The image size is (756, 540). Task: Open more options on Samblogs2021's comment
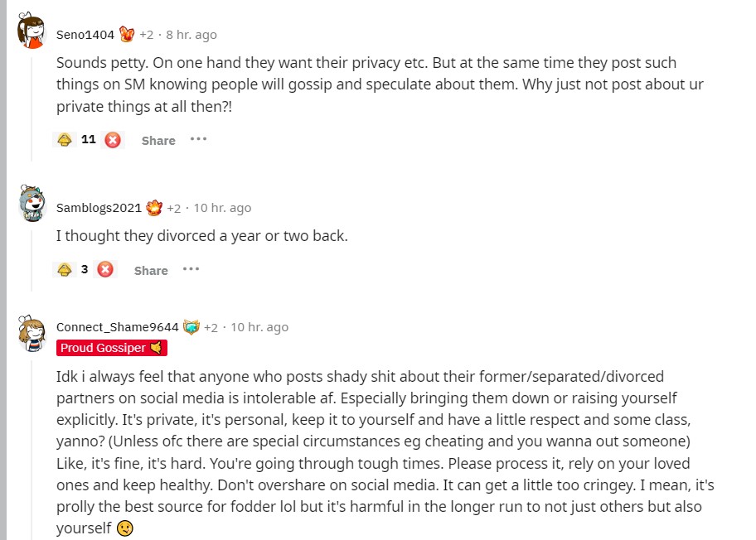coord(191,269)
